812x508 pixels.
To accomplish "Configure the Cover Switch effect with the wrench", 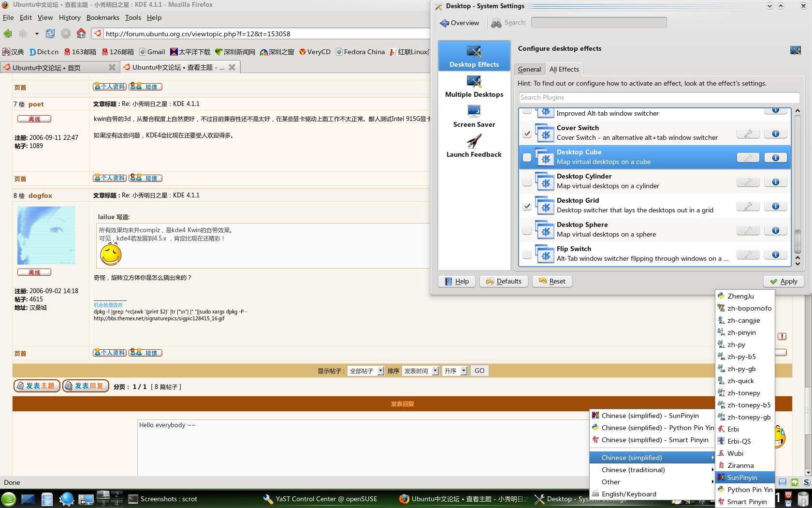I will (x=748, y=134).
